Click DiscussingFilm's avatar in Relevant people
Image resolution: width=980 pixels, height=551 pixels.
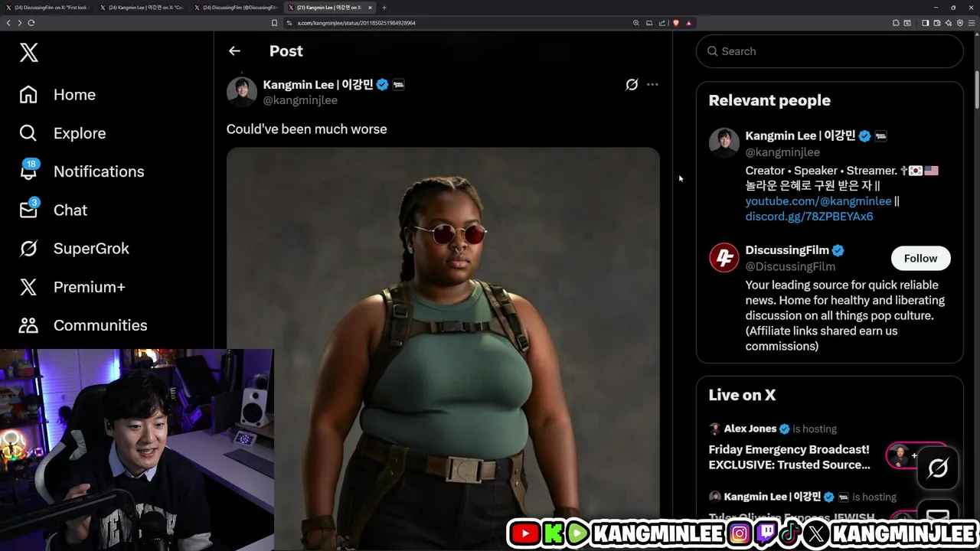(x=724, y=258)
